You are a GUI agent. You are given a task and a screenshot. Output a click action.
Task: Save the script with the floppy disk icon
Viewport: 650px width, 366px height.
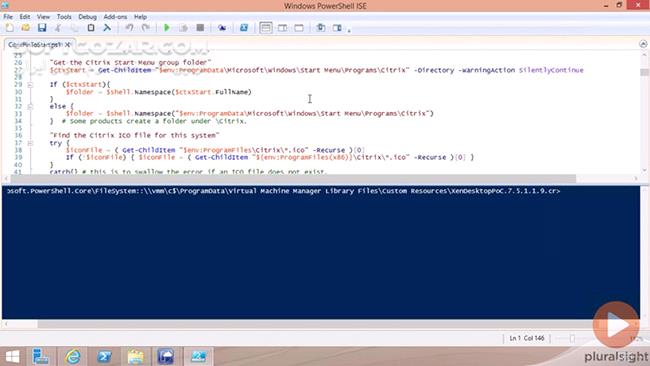(42, 28)
